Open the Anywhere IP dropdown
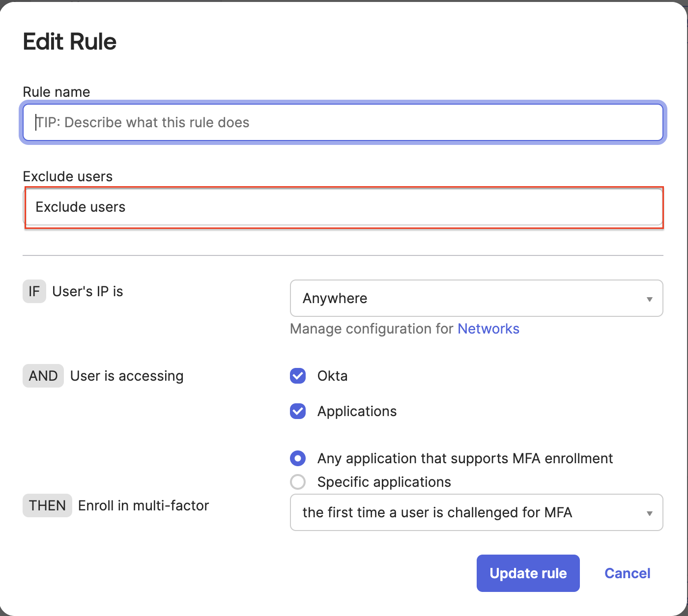Screen dimensions: 688x616 [476, 298]
